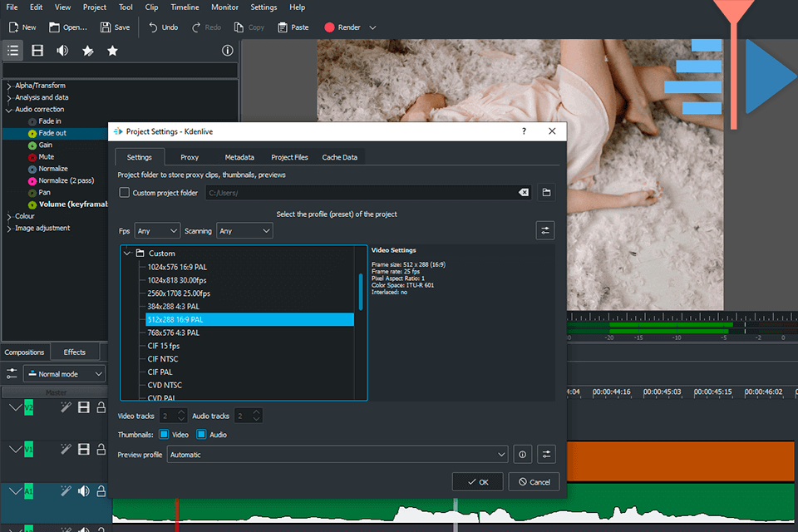Switch to the Proxy tab
This screenshot has height=532, width=798.
[x=190, y=157]
